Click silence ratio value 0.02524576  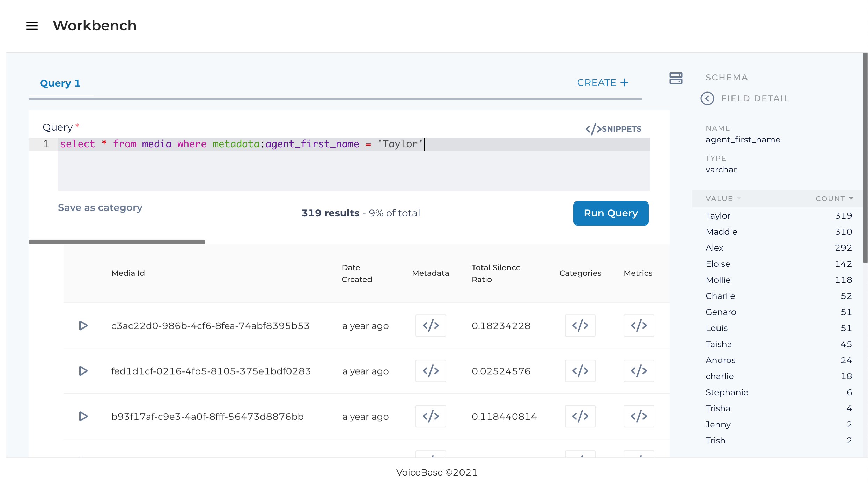(501, 371)
